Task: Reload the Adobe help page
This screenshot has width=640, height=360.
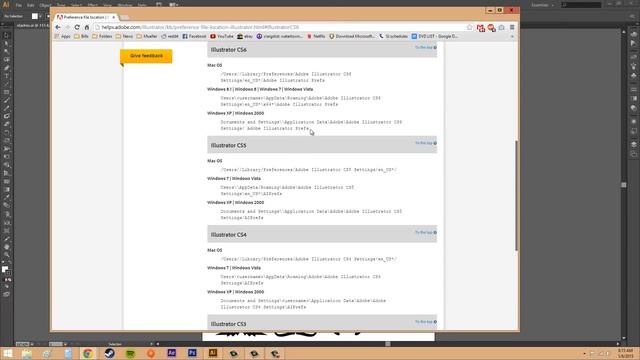Action: click(x=77, y=27)
